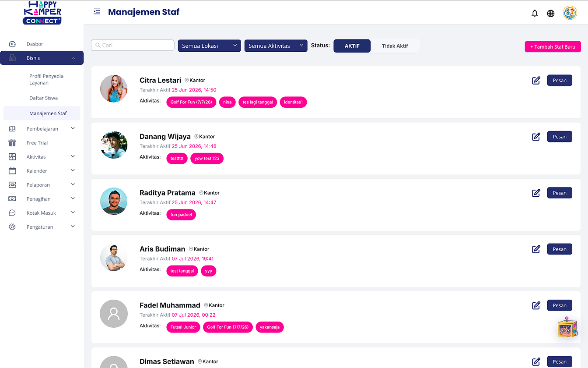
Task: Click the Free Trial gift icon
Action: click(12, 143)
